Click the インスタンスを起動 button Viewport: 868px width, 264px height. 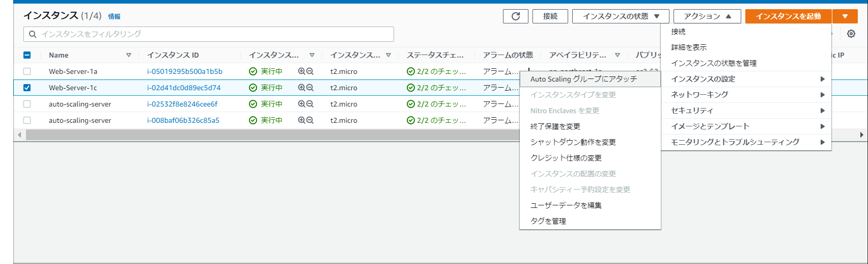tap(788, 16)
